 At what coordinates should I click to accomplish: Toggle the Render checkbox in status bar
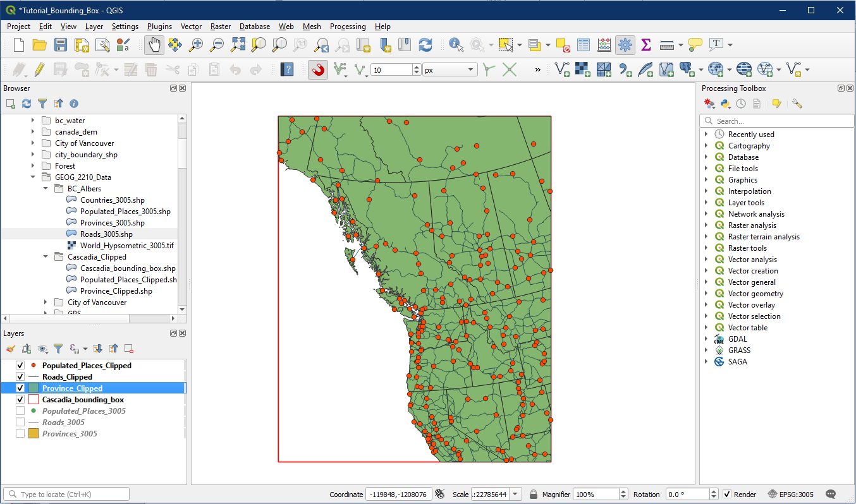[727, 495]
